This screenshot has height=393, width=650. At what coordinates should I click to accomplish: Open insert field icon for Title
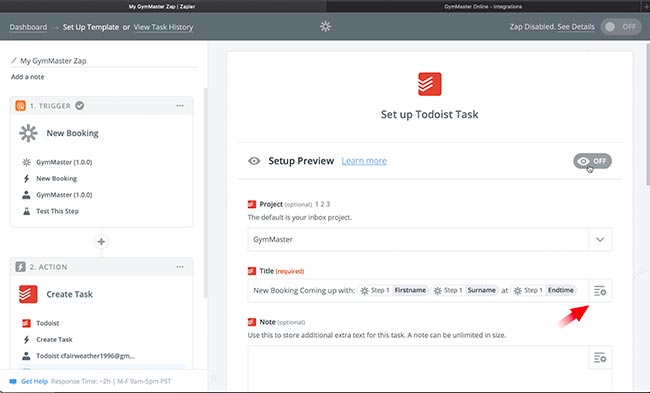600,291
